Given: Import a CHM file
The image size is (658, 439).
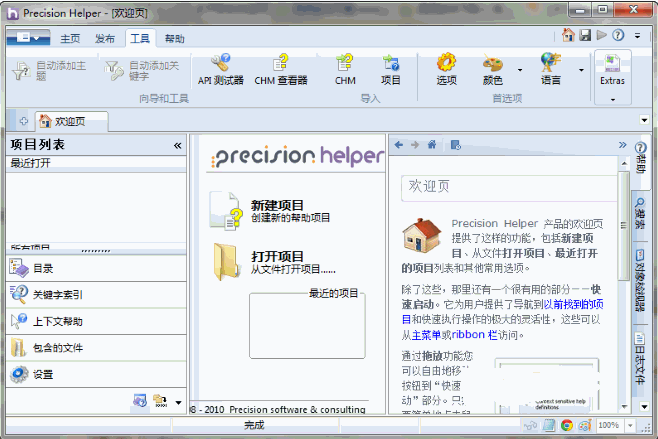Looking at the screenshot, I should point(345,70).
